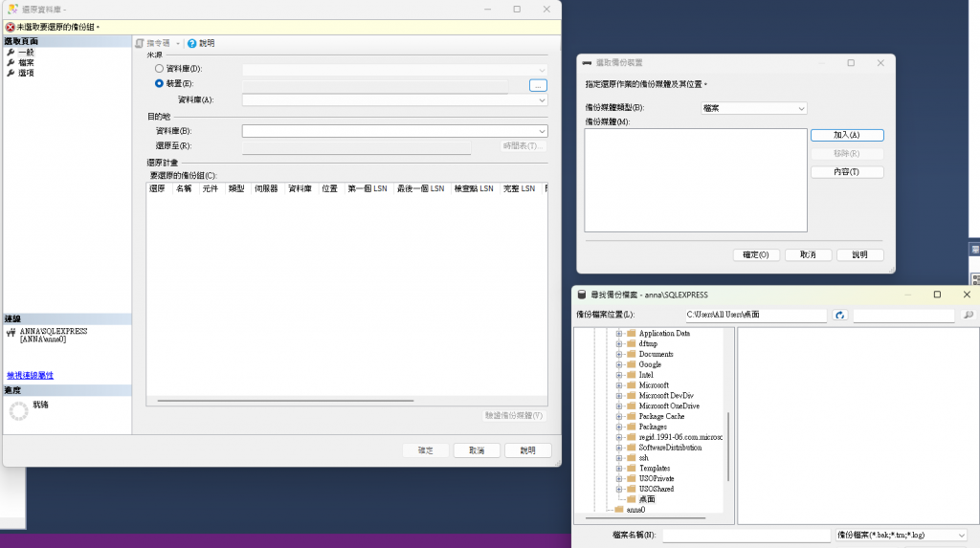Click the server connection icon beside ANNA\SQLEXPRESS
Image resolution: width=980 pixels, height=548 pixels.
pos(11,333)
